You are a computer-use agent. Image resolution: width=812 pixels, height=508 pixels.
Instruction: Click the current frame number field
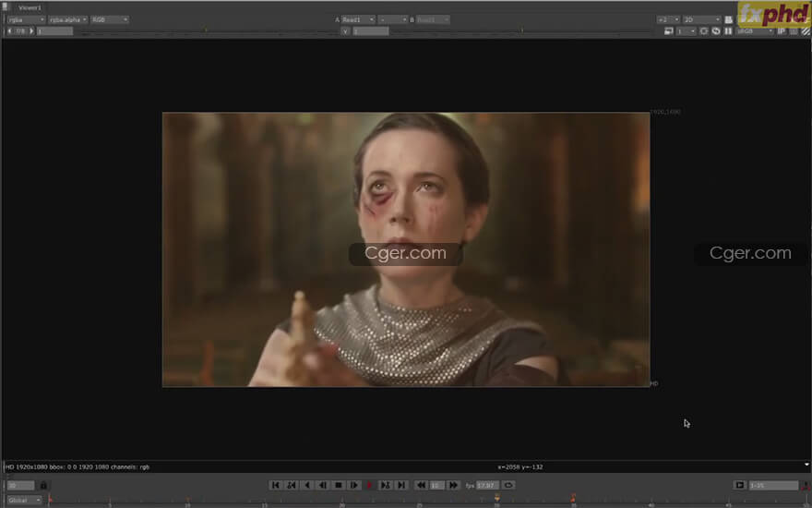(x=20, y=485)
